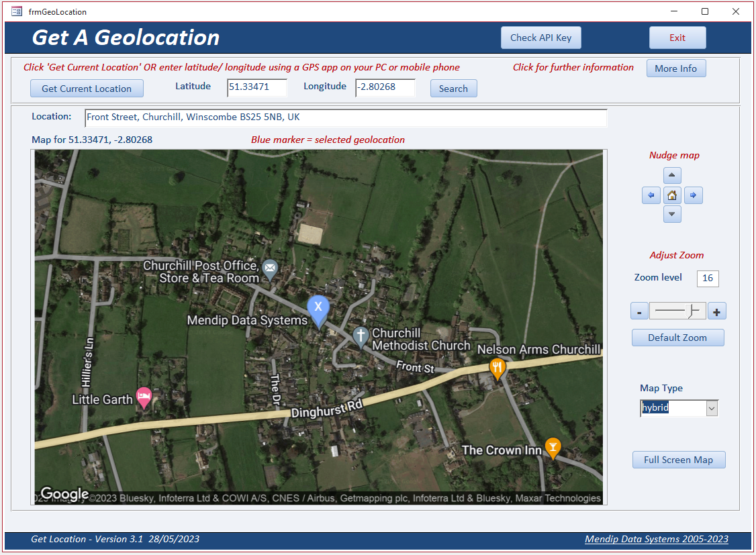Click the Longitude input field
Screen dimensions: 756x555
click(385, 88)
